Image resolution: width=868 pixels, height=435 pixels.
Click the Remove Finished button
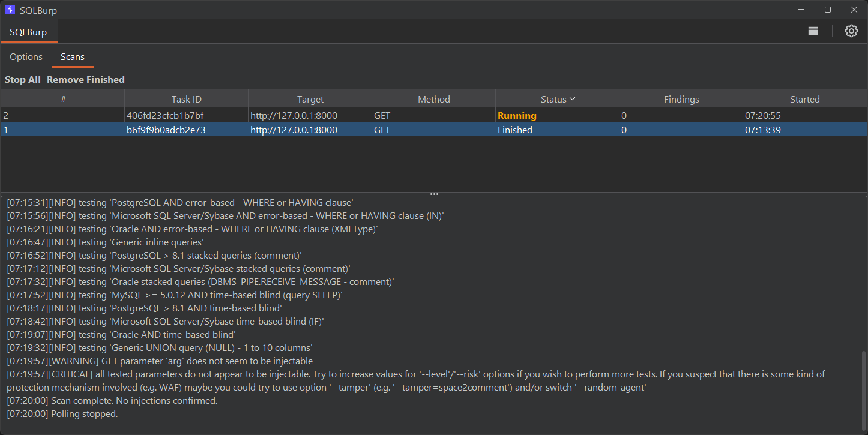(x=86, y=80)
